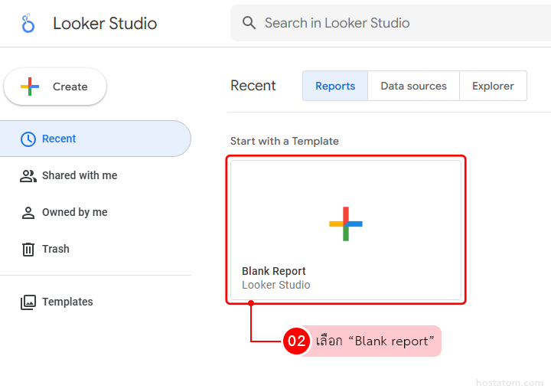Show reports Owned by me
The height and width of the screenshot is (392, 551).
pyautogui.click(x=75, y=212)
